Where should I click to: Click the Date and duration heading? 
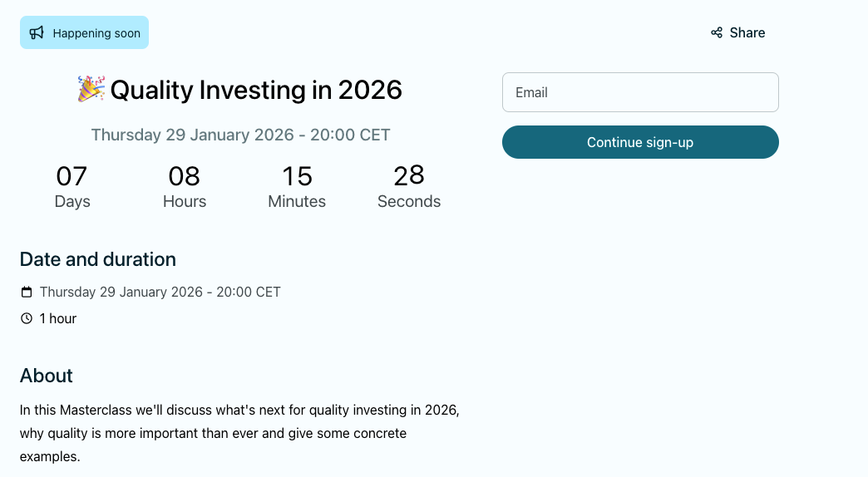[x=98, y=259]
